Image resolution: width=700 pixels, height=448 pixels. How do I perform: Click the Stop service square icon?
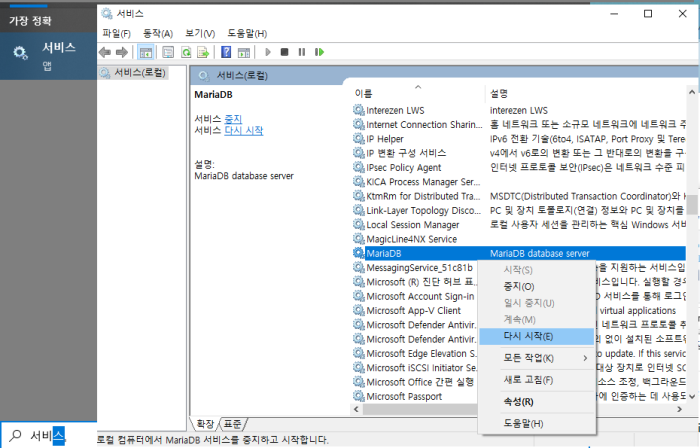tap(284, 52)
